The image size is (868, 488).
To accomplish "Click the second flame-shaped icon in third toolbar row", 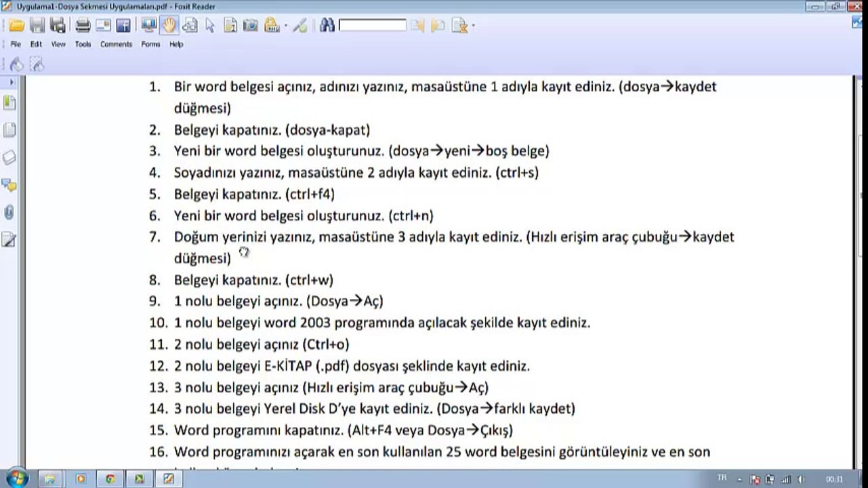I will [37, 64].
